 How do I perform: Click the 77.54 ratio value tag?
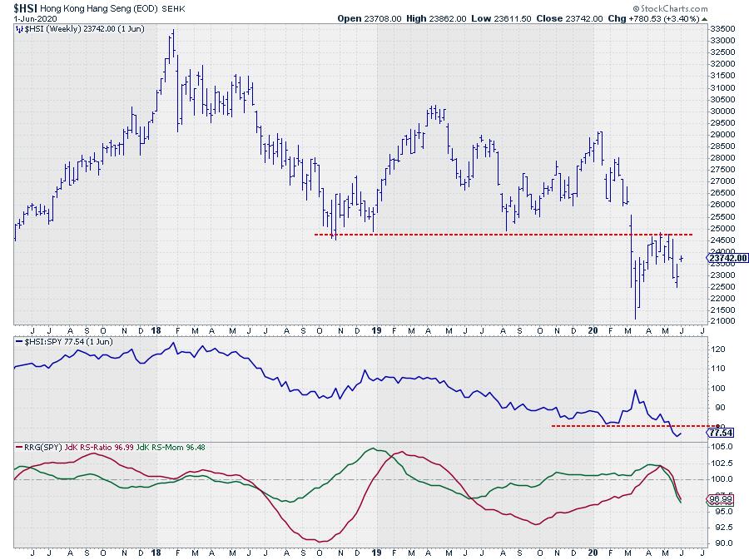718,433
